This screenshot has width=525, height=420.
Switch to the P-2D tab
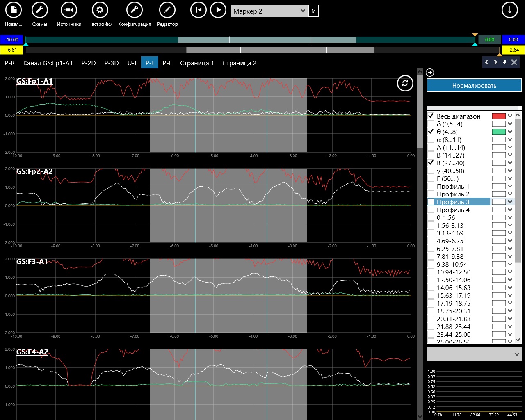tap(89, 63)
